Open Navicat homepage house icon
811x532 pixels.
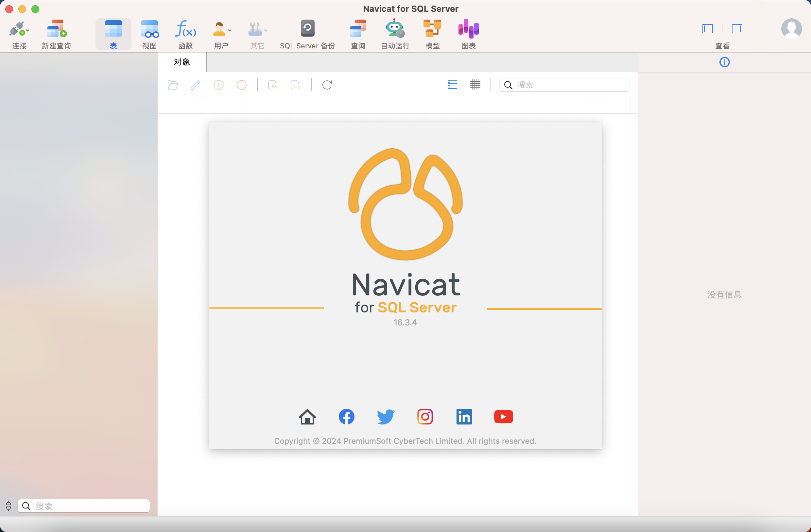click(307, 417)
